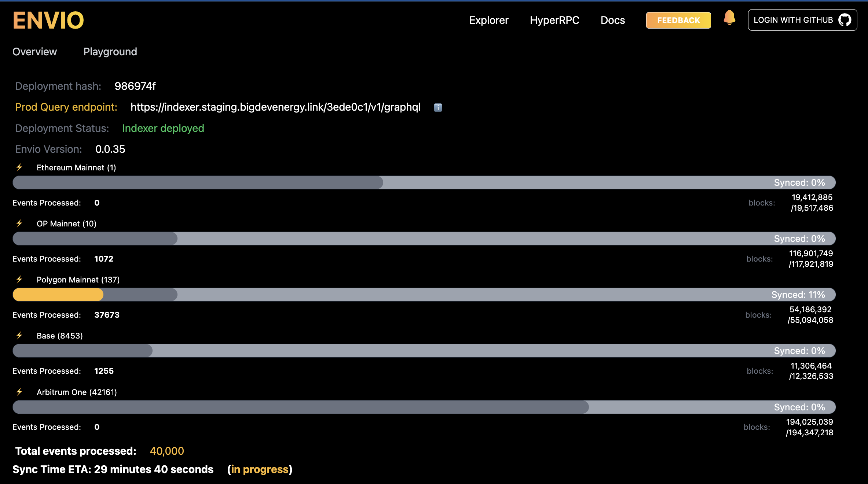Click the in progress sync status label
This screenshot has height=484, width=868.
pos(260,469)
